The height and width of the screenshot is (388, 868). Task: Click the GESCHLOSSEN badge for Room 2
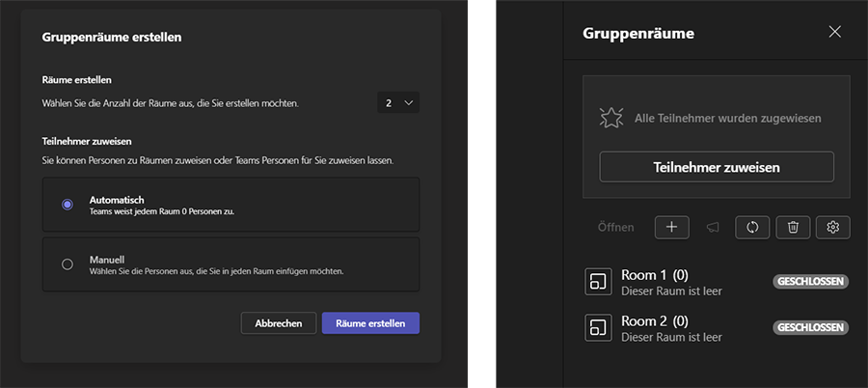810,327
